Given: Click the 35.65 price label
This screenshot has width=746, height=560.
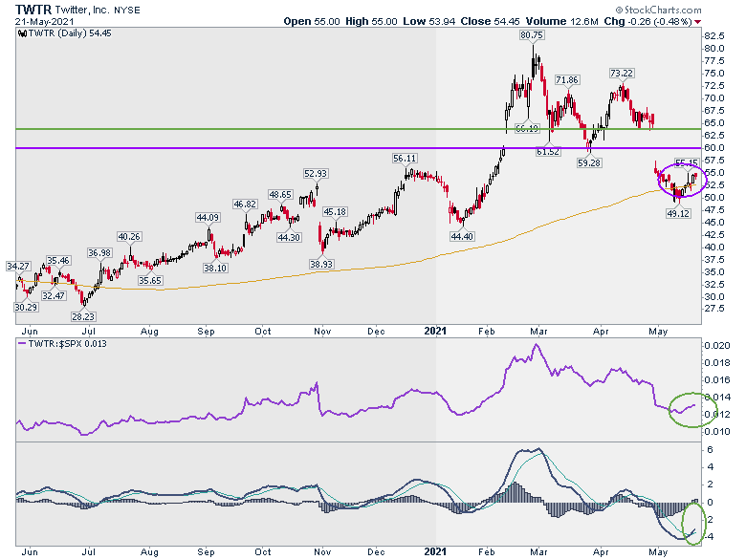Looking at the screenshot, I should click(150, 280).
